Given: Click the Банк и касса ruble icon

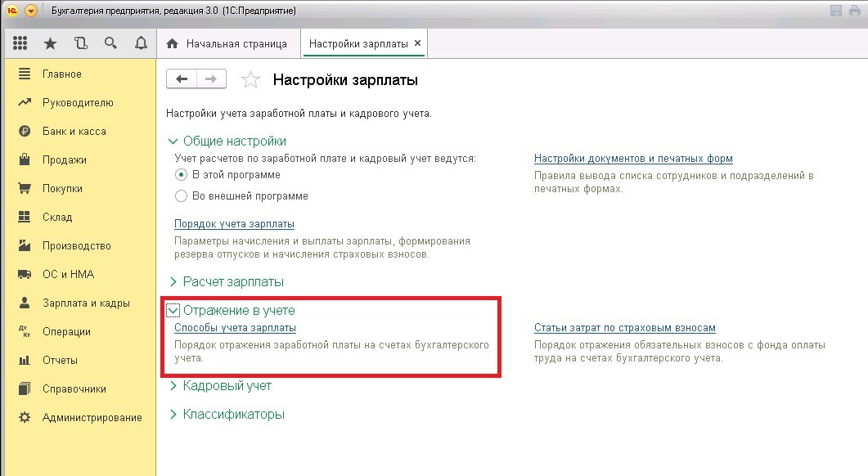Looking at the screenshot, I should [x=25, y=131].
